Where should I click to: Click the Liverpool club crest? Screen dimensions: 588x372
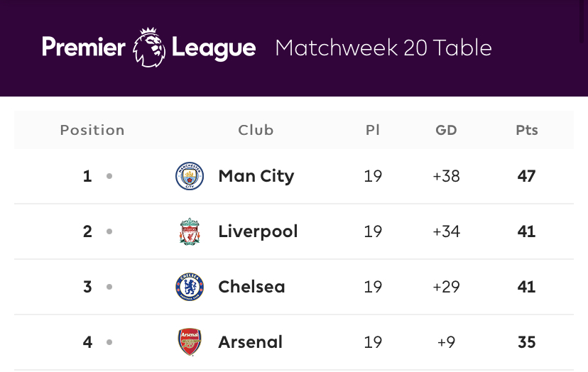tap(190, 231)
